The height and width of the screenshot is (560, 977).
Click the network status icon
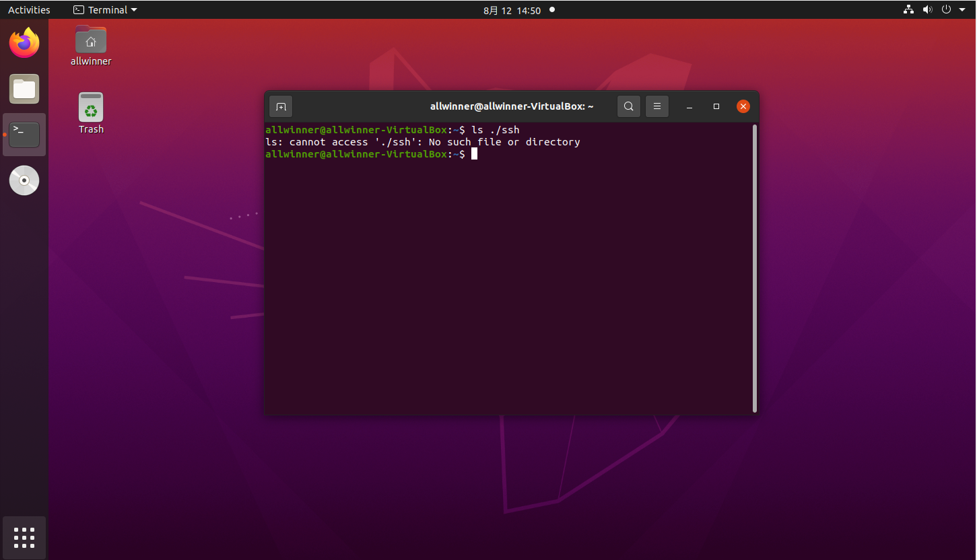(908, 9)
